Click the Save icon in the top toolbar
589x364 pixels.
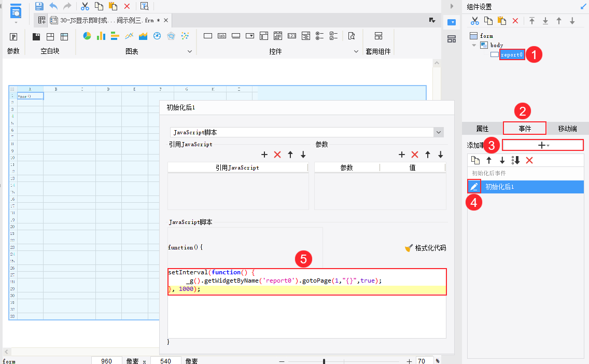click(x=39, y=6)
